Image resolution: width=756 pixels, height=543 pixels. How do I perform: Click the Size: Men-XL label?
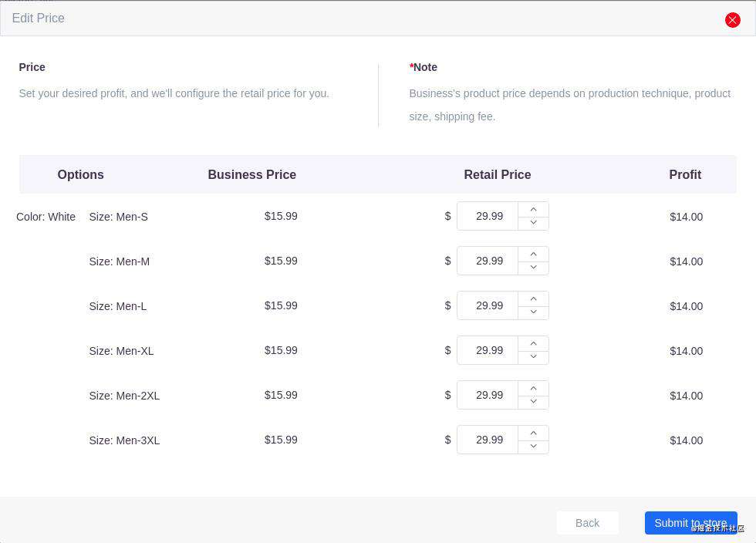122,352
